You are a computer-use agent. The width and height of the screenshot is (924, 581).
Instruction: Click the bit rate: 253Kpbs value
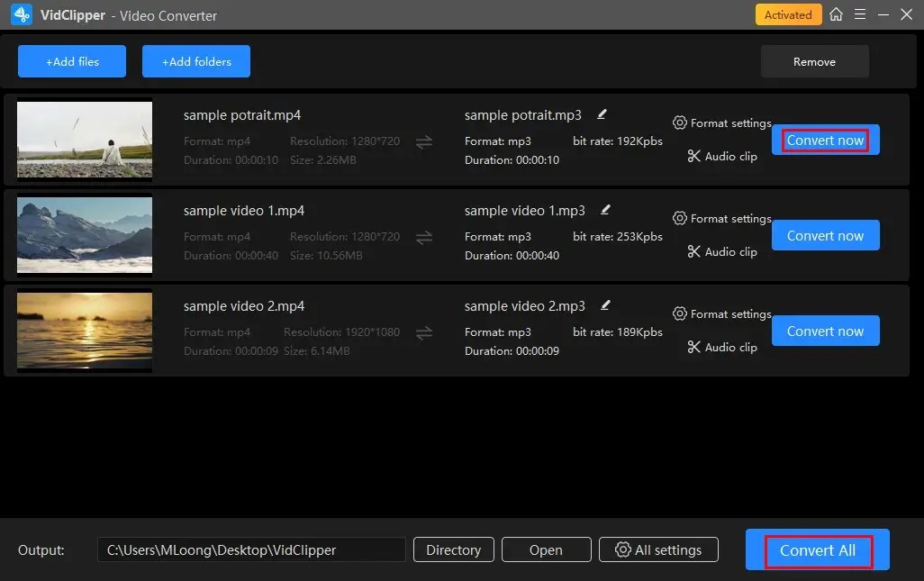click(618, 236)
